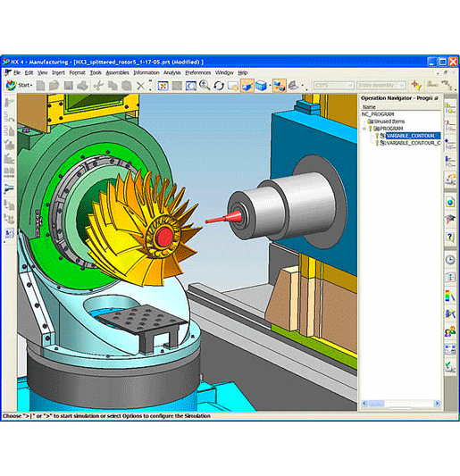The height and width of the screenshot is (476, 460).
Task: Activate the Rotate view tool
Action: [x=219, y=86]
